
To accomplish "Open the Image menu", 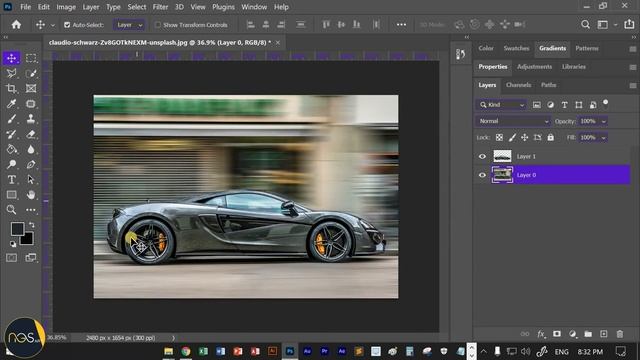I will (66, 7).
